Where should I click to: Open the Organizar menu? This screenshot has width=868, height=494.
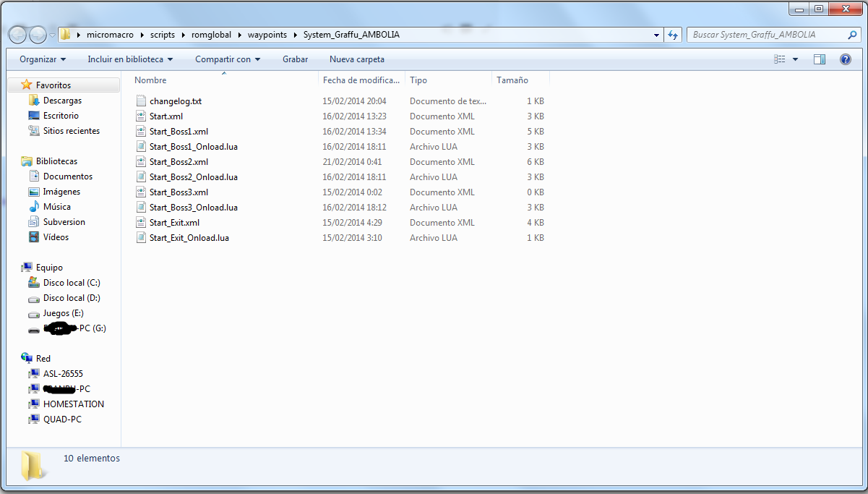coord(43,59)
